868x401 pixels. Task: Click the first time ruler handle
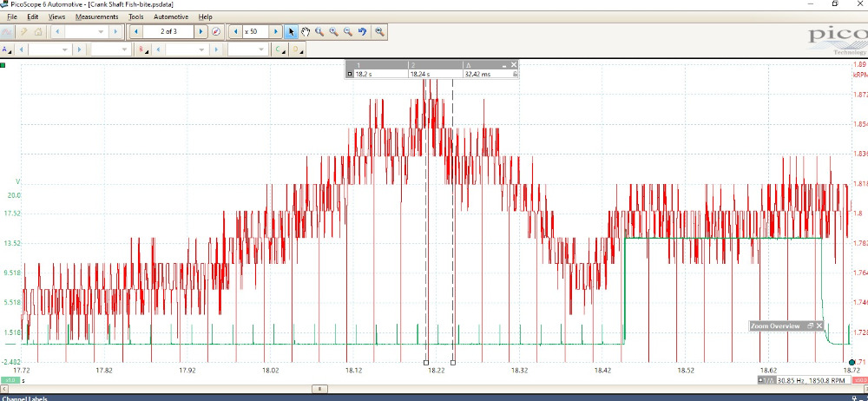point(425,362)
